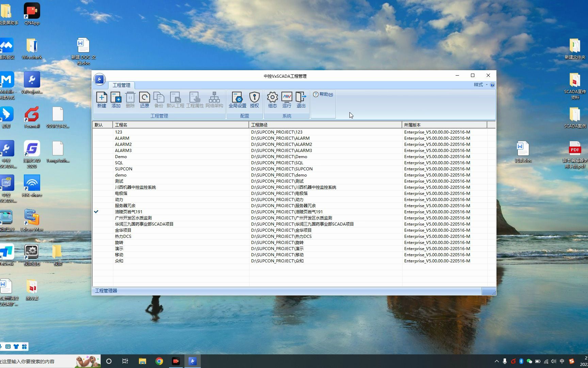This screenshot has width=588, height=368.
Task: Select the 旋转 project name
Action: pos(119,242)
